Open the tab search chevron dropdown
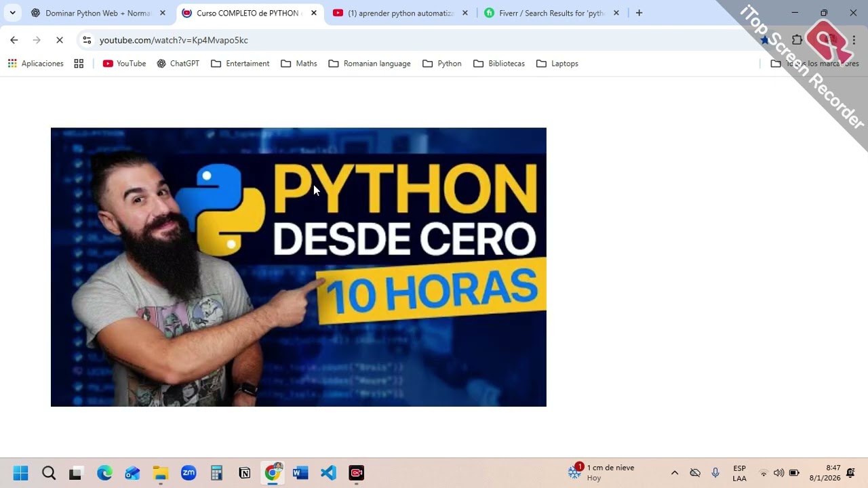868x488 pixels. point(12,13)
